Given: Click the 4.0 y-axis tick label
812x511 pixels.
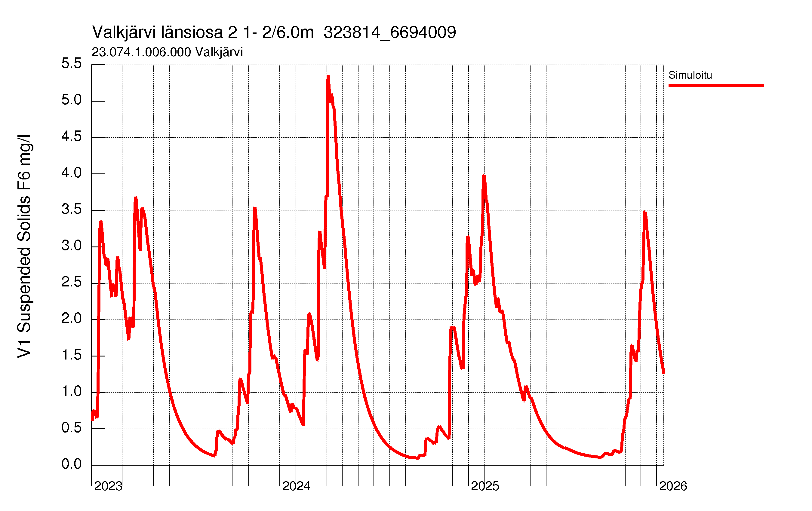Looking at the screenshot, I should (x=71, y=173).
